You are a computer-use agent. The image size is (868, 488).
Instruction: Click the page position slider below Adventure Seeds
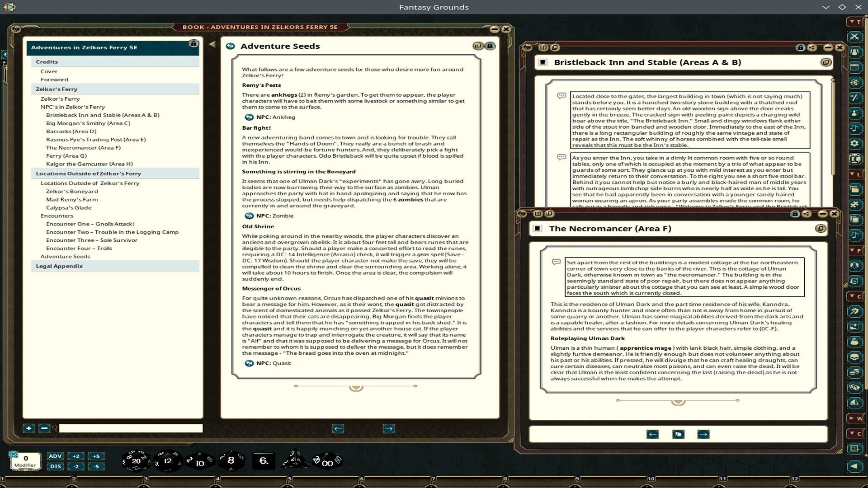pyautogui.click(x=355, y=386)
